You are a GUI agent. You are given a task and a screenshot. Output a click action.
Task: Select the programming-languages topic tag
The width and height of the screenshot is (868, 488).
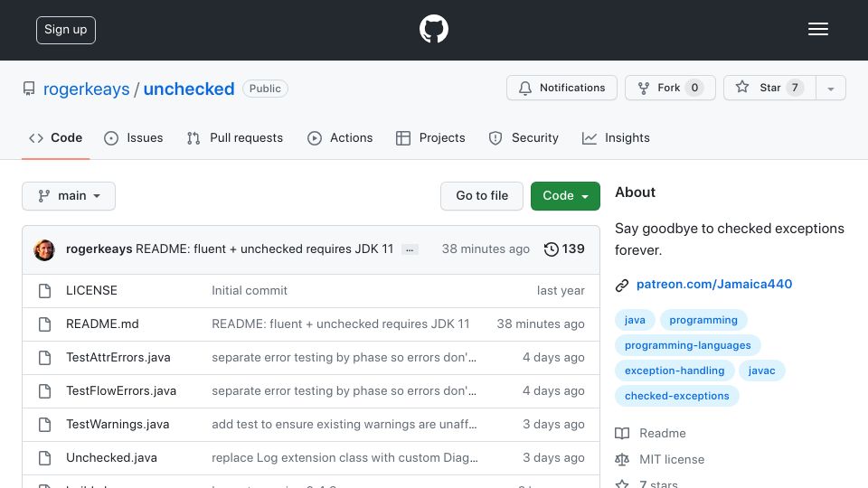tap(687, 345)
